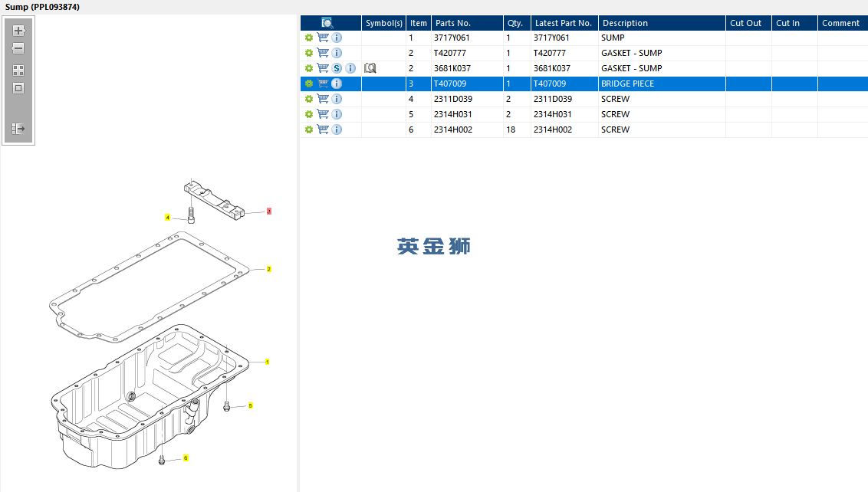Sort by the Item column header
Viewport: 868px width, 492px height.
coord(419,23)
